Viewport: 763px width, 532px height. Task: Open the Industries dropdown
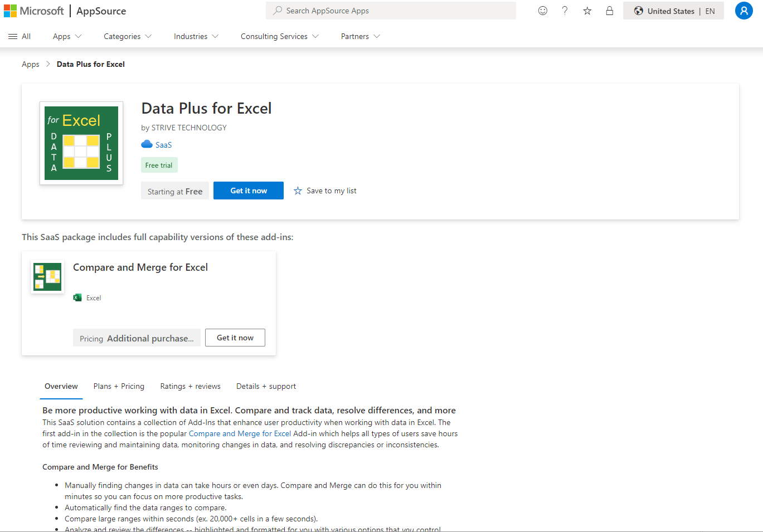click(x=196, y=36)
